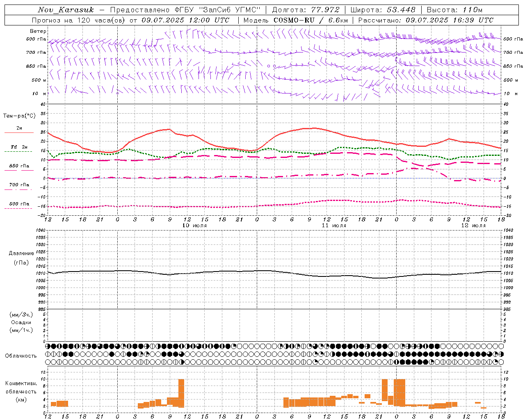Screen dimensions: 525x420
Task: Click the Nov_Karasuk station title
Action: [x=66, y=10]
